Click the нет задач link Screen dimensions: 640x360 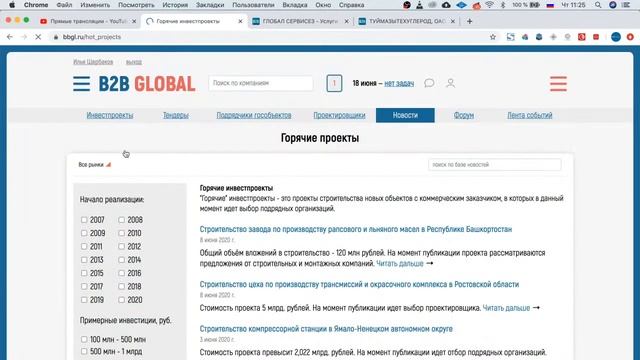[x=399, y=83]
